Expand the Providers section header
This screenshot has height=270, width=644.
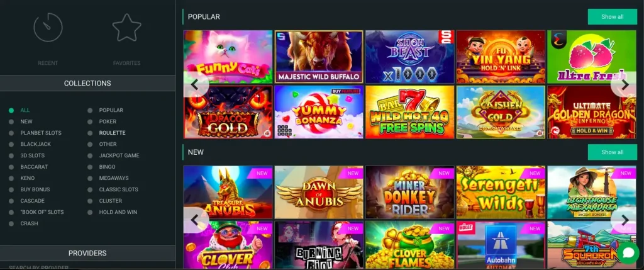[x=87, y=253]
